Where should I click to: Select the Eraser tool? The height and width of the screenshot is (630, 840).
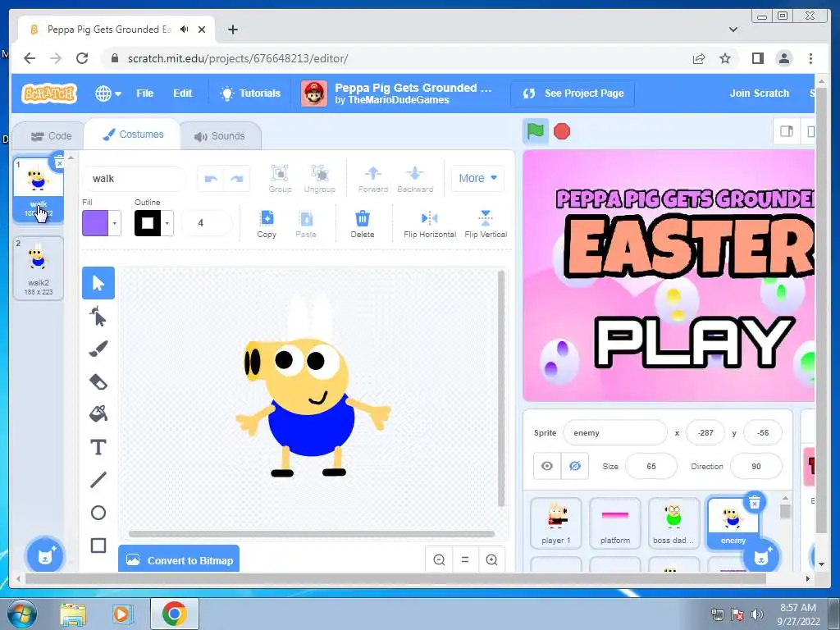pyautogui.click(x=98, y=381)
